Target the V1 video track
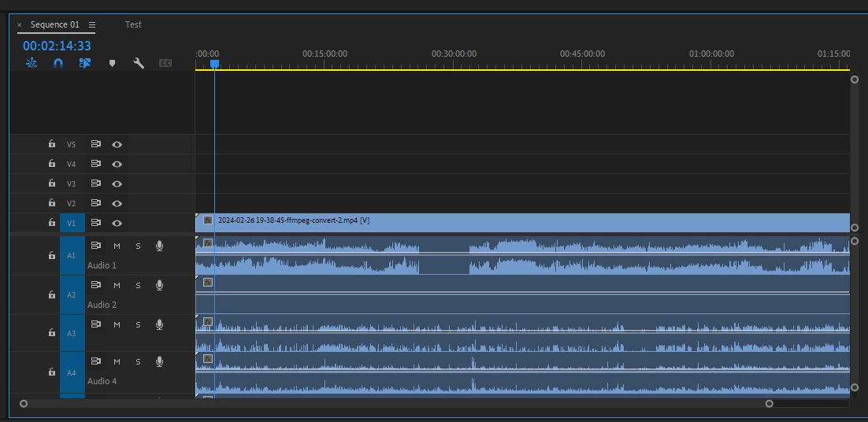The height and width of the screenshot is (422, 868). pos(72,223)
